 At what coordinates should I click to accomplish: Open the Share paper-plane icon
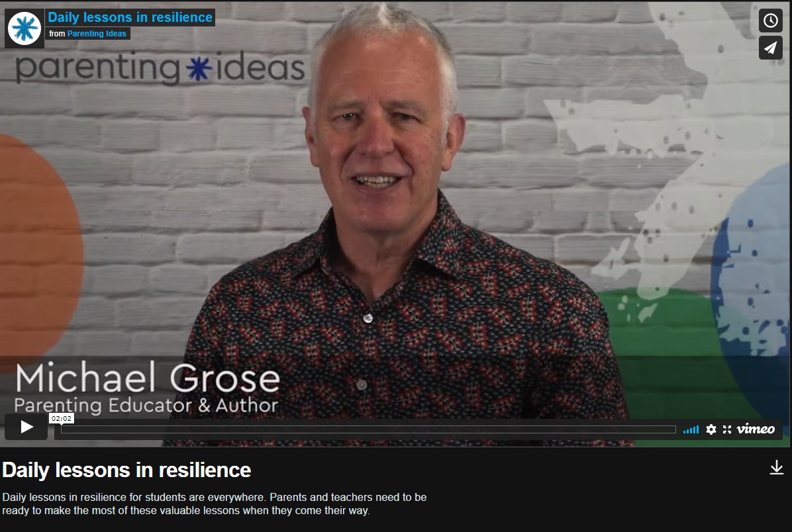pyautogui.click(x=770, y=48)
